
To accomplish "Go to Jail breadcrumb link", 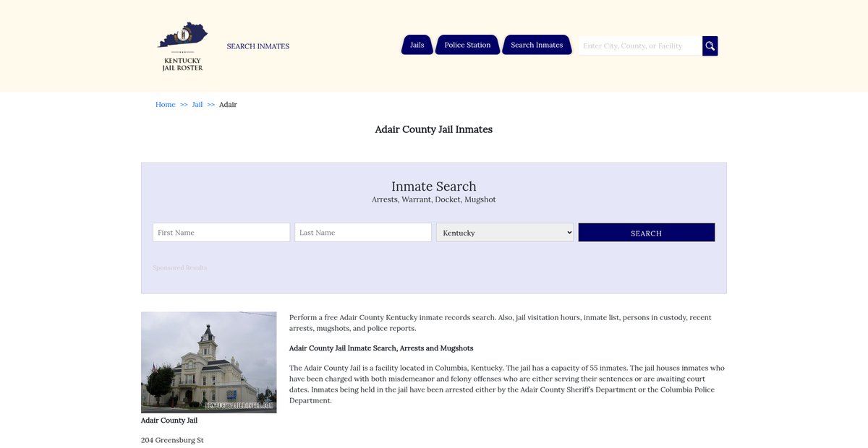I will click(x=197, y=105).
